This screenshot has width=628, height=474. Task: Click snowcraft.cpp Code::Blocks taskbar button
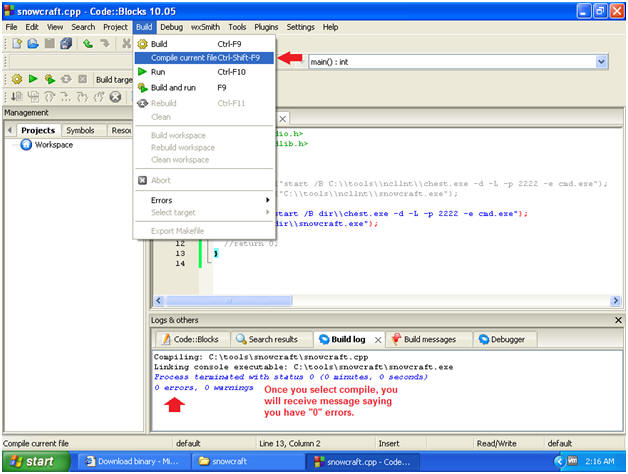point(362,462)
